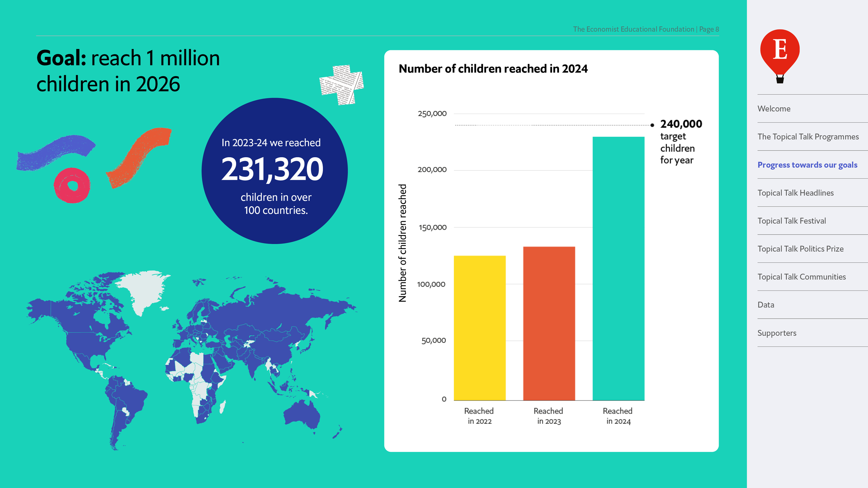Click the 50,000 y-axis value
This screenshot has height=488, width=868.
click(434, 340)
